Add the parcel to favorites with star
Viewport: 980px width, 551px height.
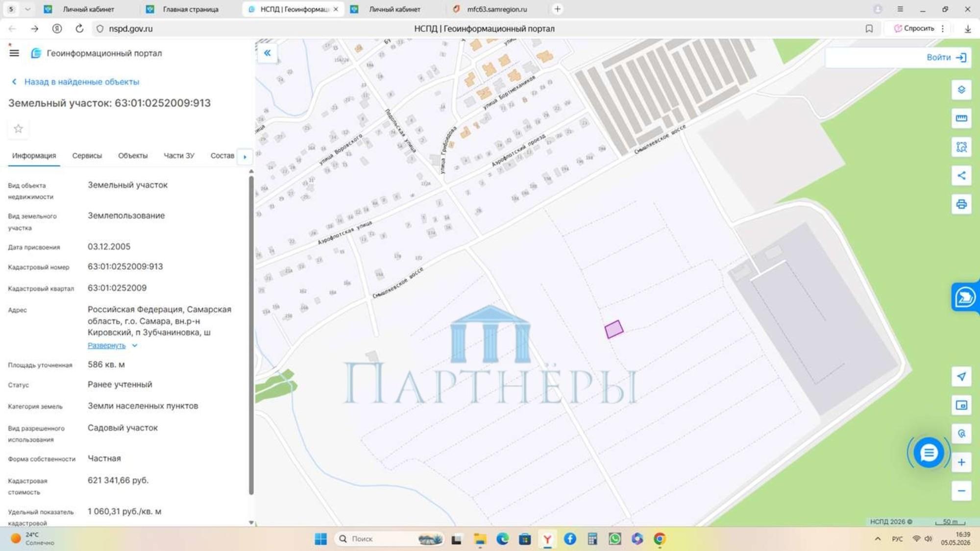point(18,128)
